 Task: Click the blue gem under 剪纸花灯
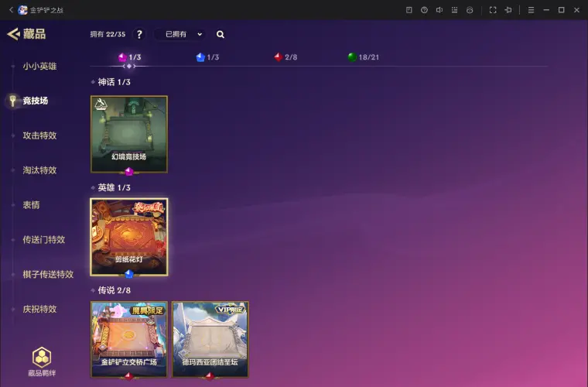click(x=129, y=274)
